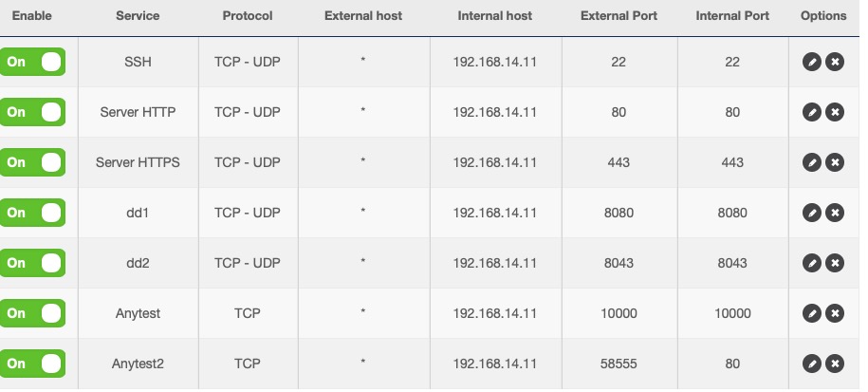Delete the SSH port forwarding rule
Image resolution: width=868 pixels, height=392 pixels.
[835, 62]
